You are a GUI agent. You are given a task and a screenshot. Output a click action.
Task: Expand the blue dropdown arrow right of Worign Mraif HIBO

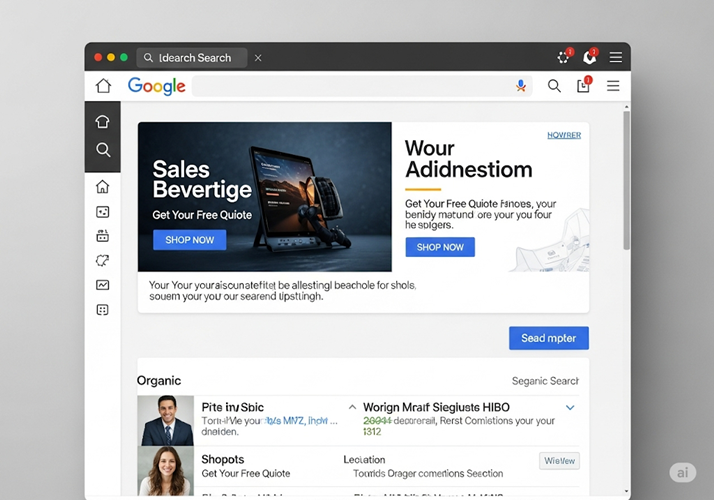click(570, 408)
